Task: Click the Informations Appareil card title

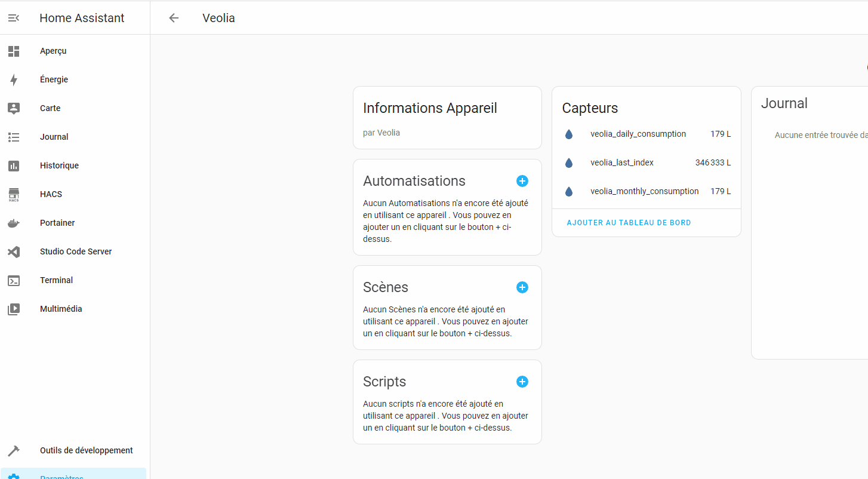Action: point(430,109)
